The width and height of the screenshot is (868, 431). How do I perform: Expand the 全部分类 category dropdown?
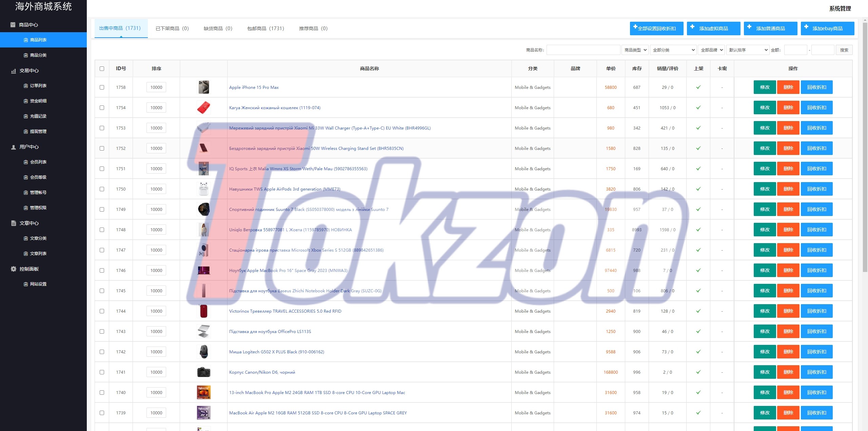coord(673,50)
